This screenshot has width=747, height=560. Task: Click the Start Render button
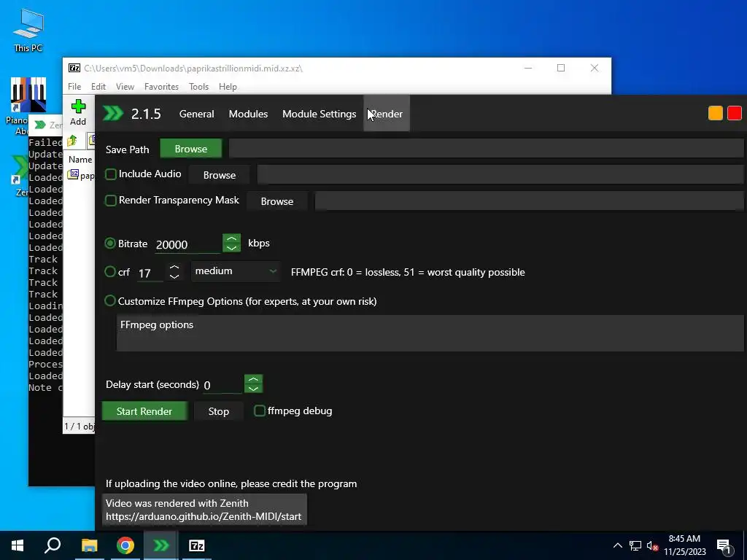pos(144,411)
